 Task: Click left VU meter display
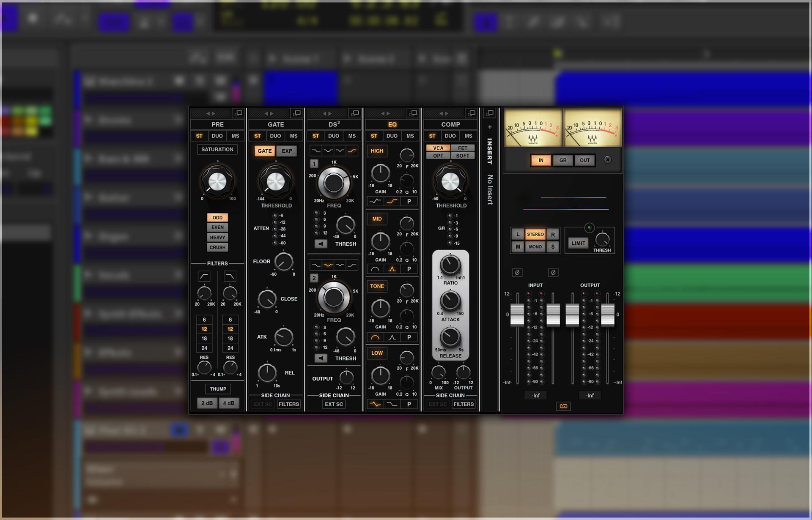tap(533, 127)
